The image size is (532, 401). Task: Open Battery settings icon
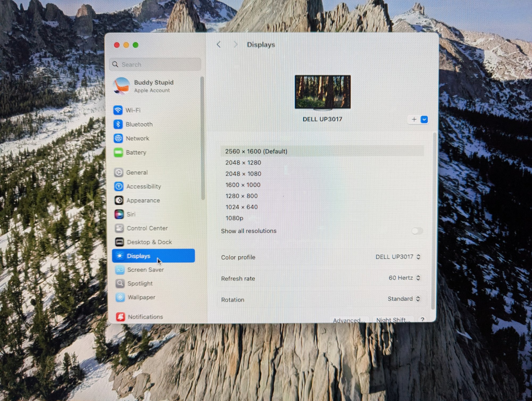coord(118,153)
